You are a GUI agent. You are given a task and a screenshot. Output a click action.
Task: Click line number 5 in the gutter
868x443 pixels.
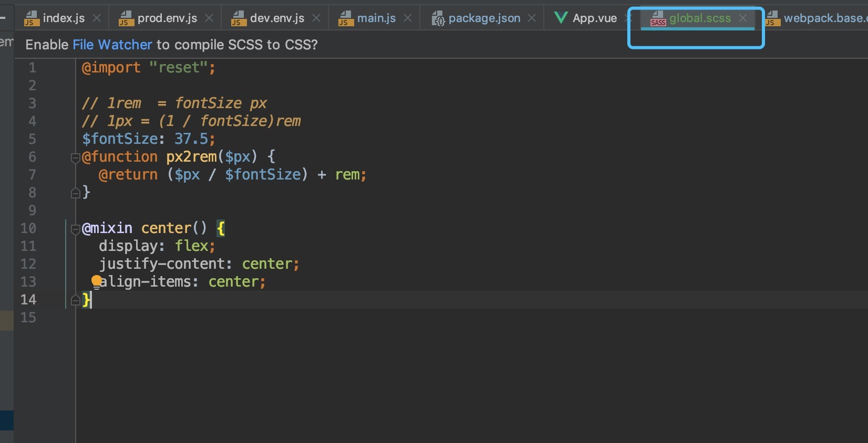pyautogui.click(x=32, y=139)
